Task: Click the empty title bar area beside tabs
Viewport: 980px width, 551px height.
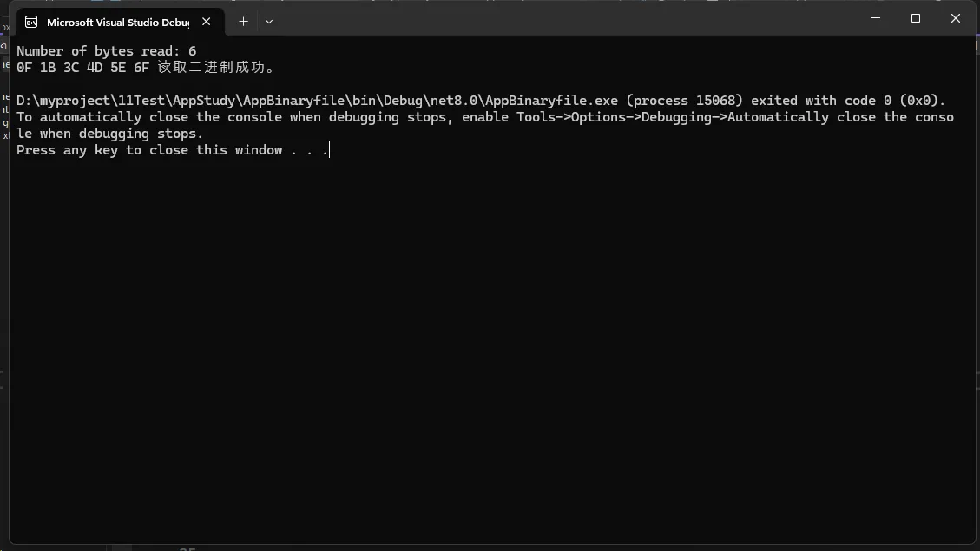Action: coord(562,19)
